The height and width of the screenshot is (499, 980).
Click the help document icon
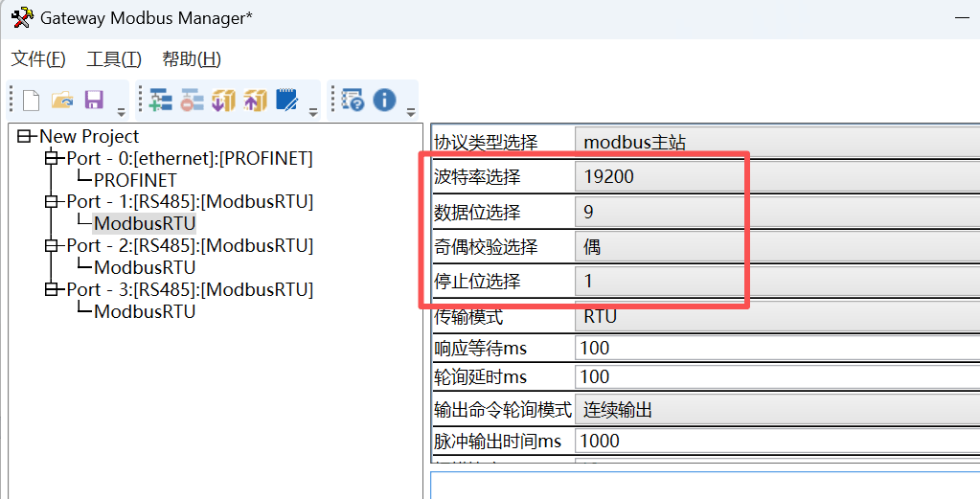353,100
